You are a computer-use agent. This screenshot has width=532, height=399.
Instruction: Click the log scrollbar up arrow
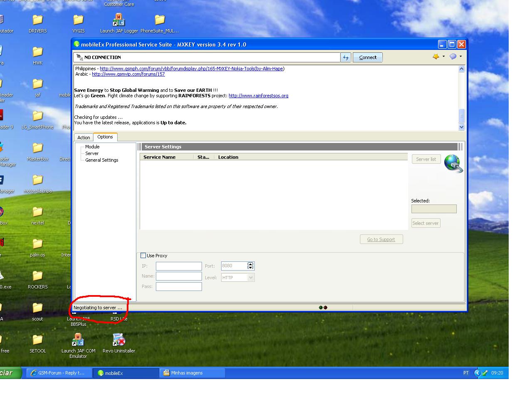(x=461, y=69)
